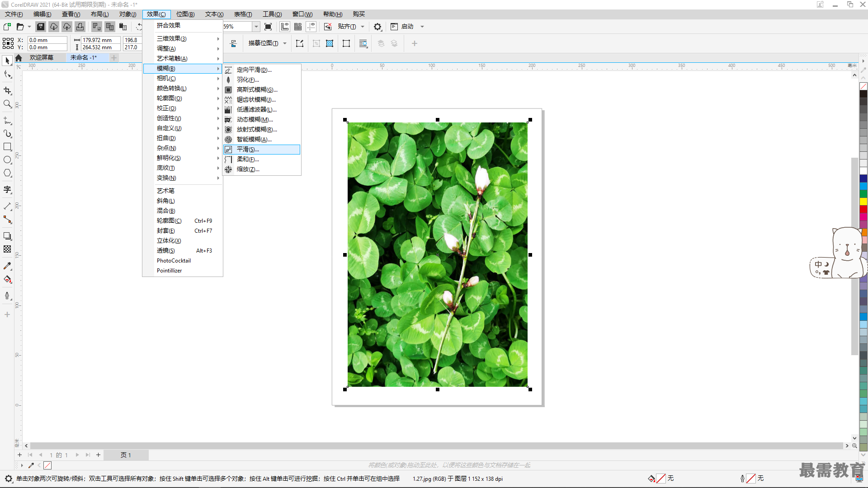
Task: Select the Interactive Fill bucket tool
Action: [7, 279]
